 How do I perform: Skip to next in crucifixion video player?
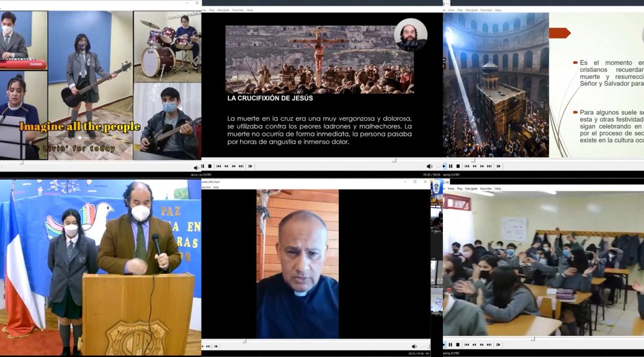tap(241, 166)
